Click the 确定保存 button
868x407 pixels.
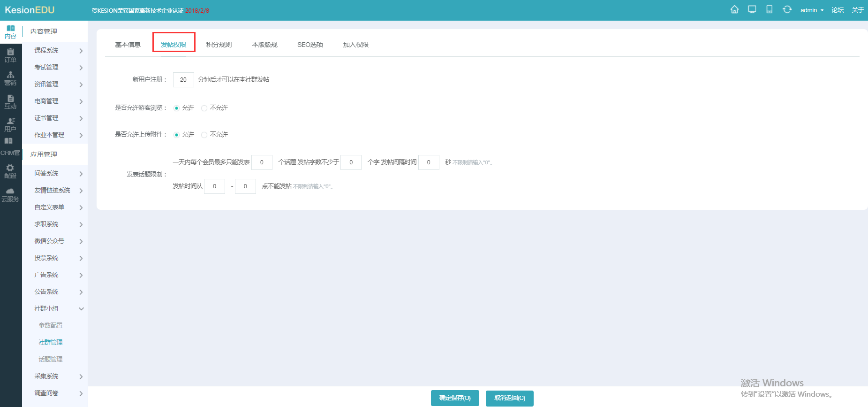[455, 398]
